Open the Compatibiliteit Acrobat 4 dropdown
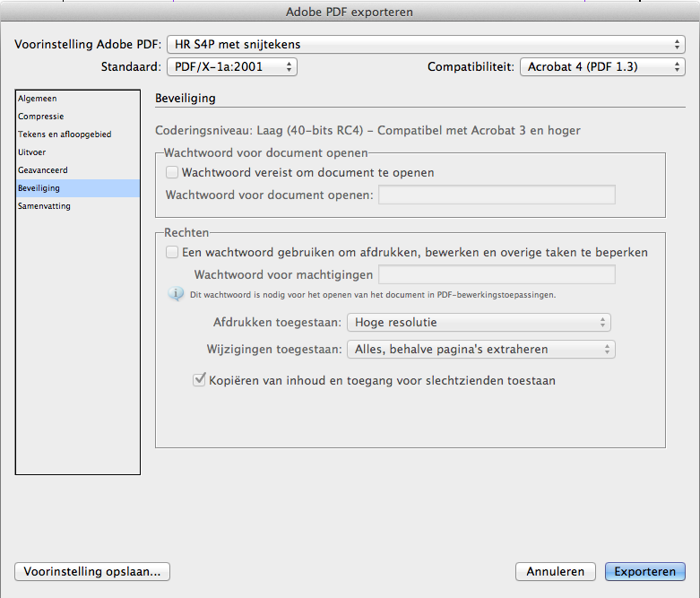This screenshot has width=700, height=598. click(602, 67)
